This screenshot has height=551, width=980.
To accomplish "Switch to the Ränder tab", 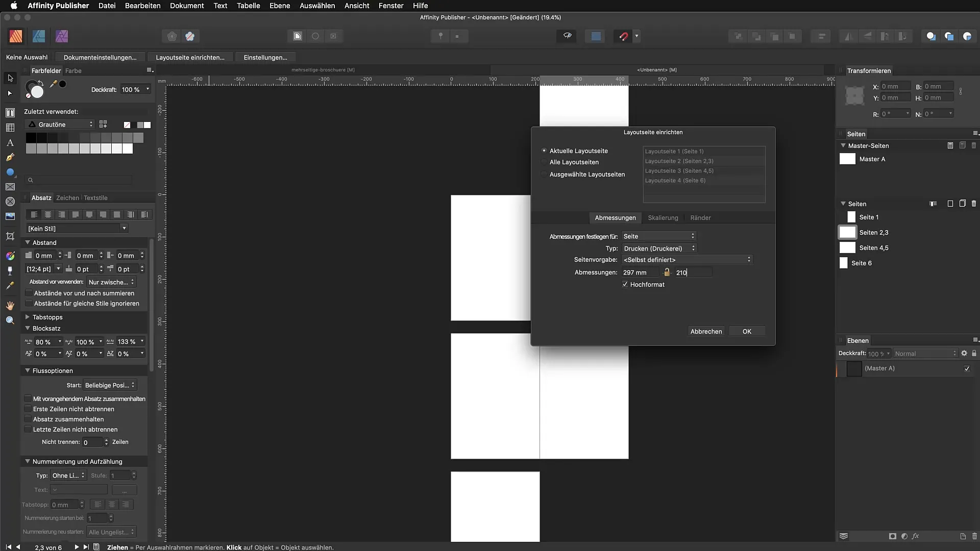I will 700,218.
